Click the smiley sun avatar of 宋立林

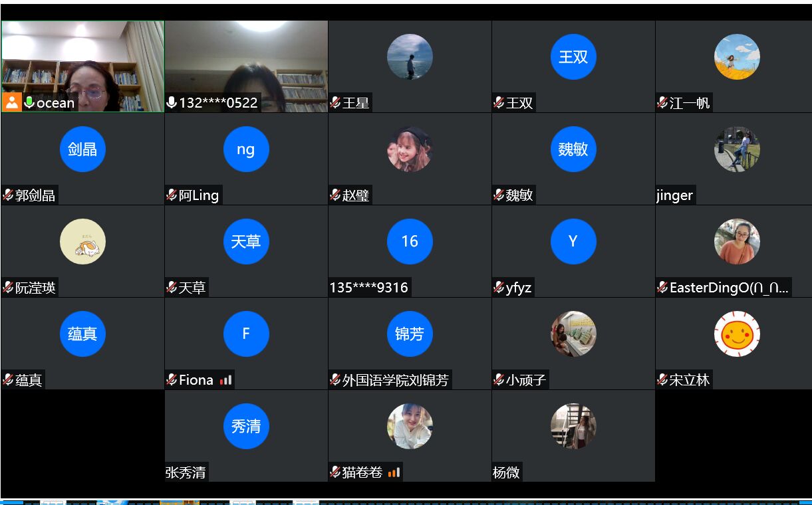tap(737, 334)
